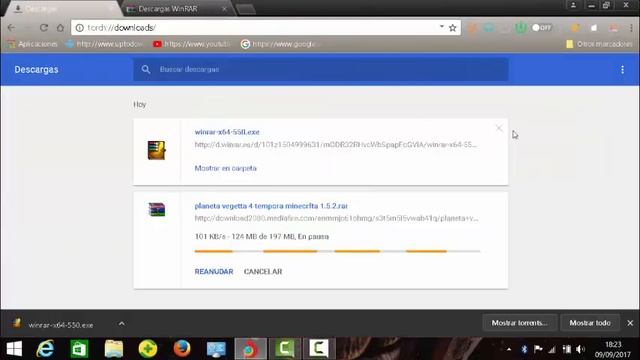Click the 'Hoy' date heading
The height and width of the screenshot is (360, 640).
point(140,104)
